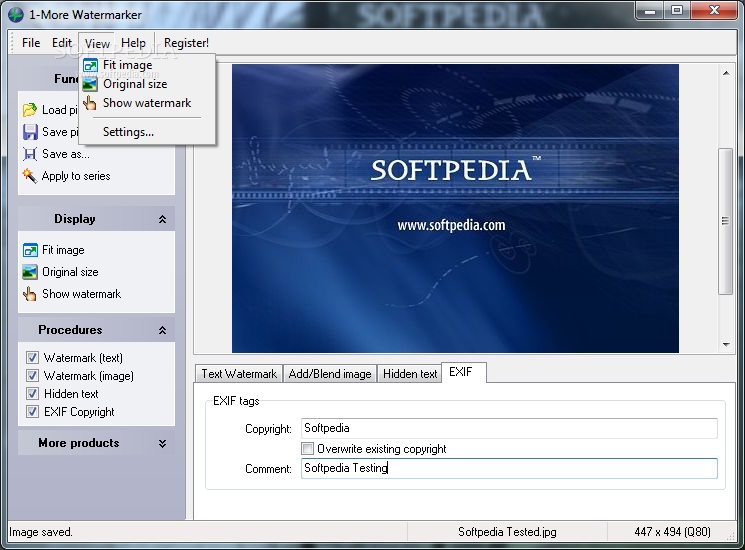The height and width of the screenshot is (550, 745).
Task: Click the Show watermark hand icon in View menu
Action: [89, 103]
